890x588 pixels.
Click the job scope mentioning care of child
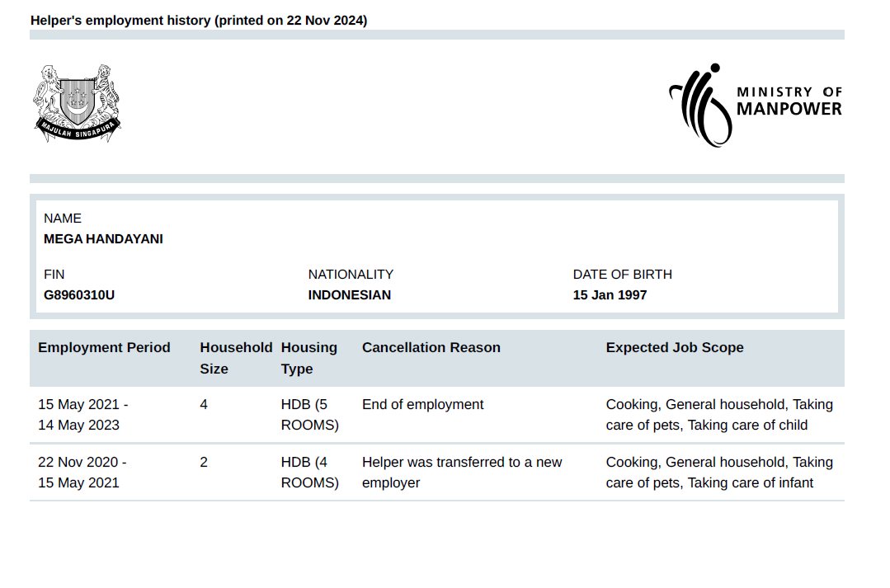[x=718, y=415]
